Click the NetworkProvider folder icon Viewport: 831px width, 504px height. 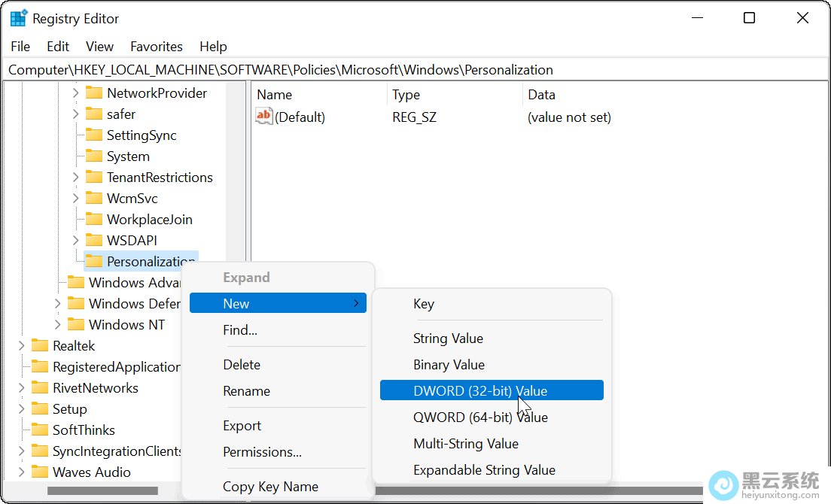click(x=94, y=93)
